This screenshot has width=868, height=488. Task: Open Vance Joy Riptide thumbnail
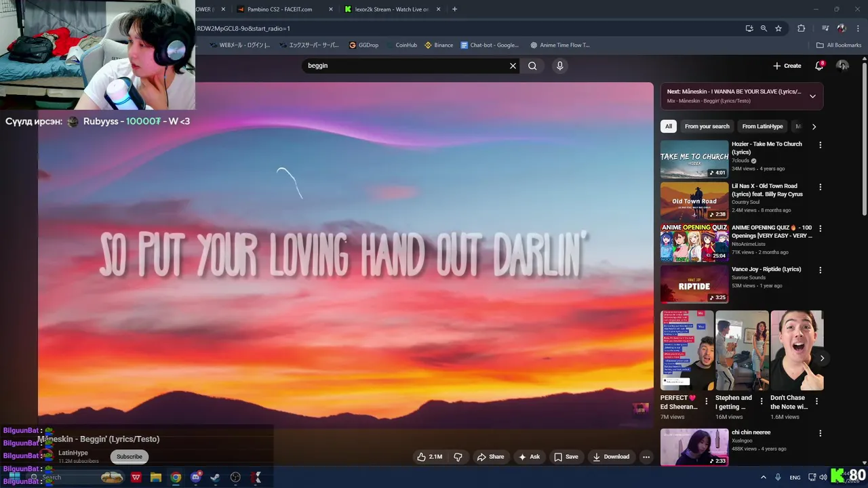694,284
